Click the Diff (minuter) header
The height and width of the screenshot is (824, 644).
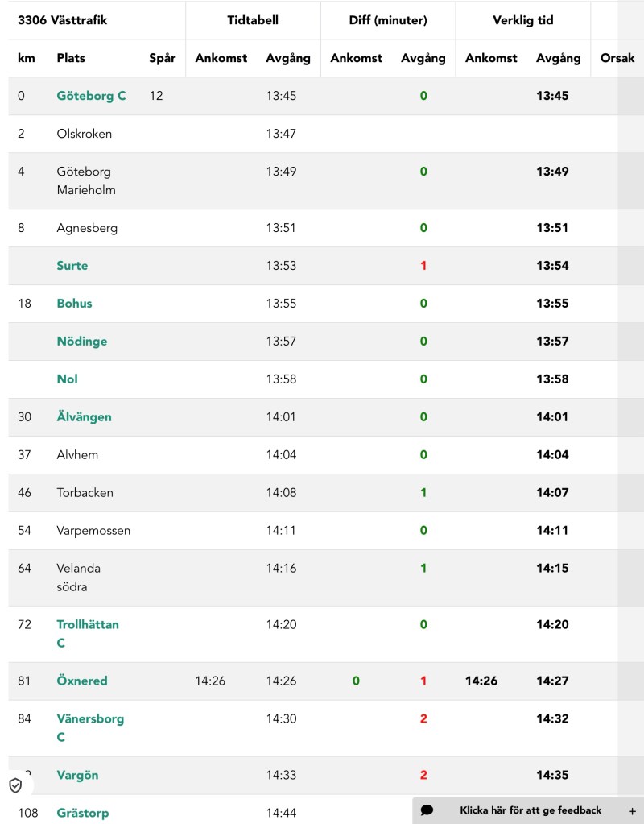388,20
